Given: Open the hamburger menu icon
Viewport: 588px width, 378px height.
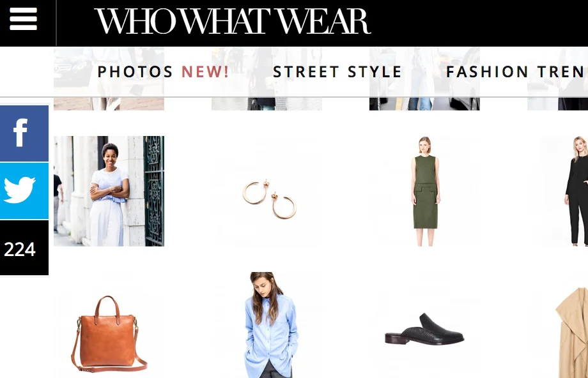Looking at the screenshot, I should [23, 19].
